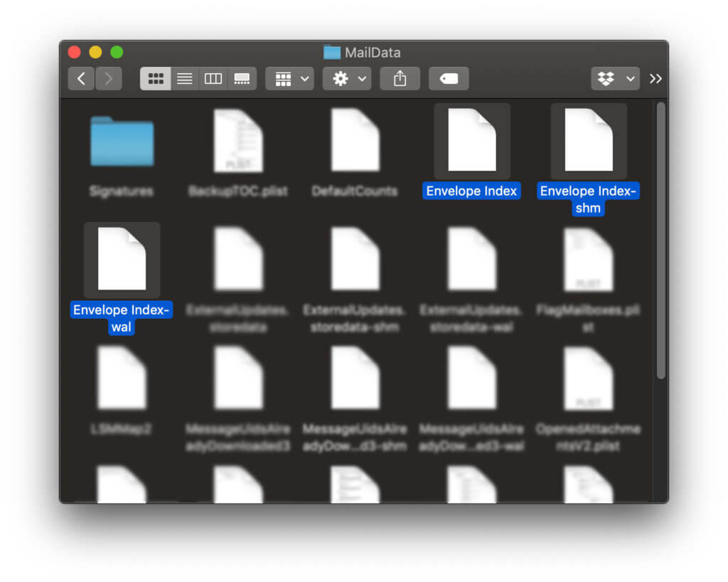Image resolution: width=728 pixels, height=582 pixels.
Task: Go back with the left chevron button
Action: [x=81, y=78]
